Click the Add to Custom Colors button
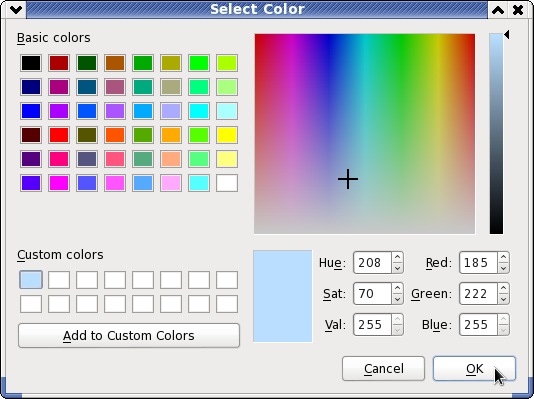This screenshot has height=399, width=534. coord(129,336)
